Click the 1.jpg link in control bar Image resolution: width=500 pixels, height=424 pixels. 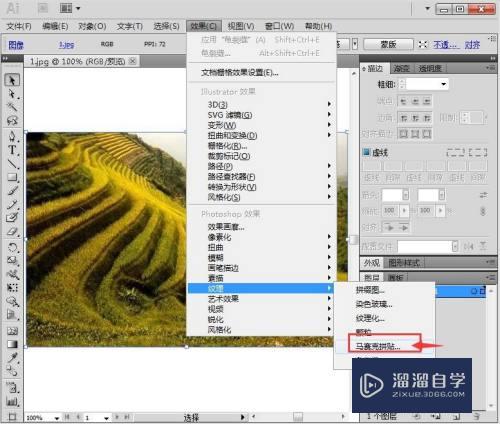click(x=66, y=44)
